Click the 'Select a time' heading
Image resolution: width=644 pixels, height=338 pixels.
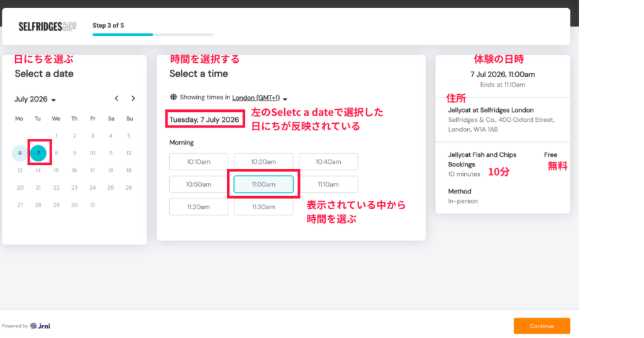199,74
